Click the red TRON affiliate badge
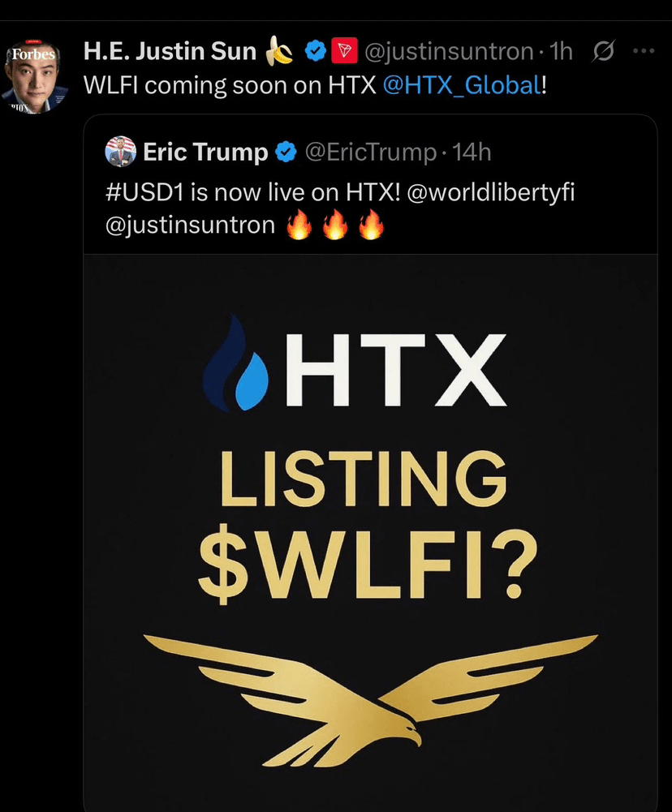The height and width of the screenshot is (812, 672). tap(344, 51)
